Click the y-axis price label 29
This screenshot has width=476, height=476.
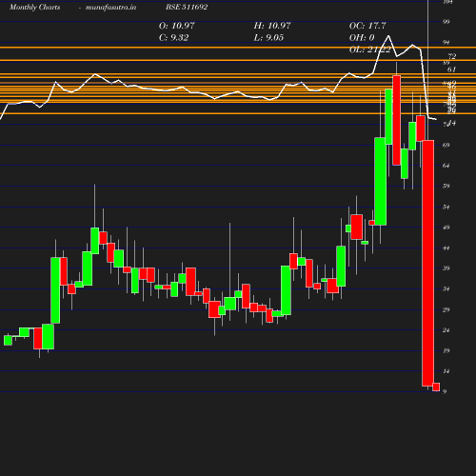pyautogui.click(x=446, y=309)
